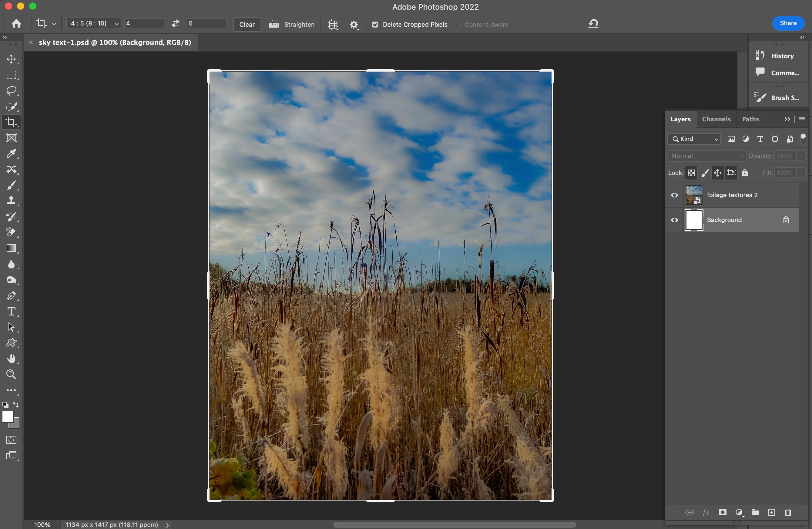Select the Horizontal Type tool
This screenshot has height=529, width=812.
11,312
